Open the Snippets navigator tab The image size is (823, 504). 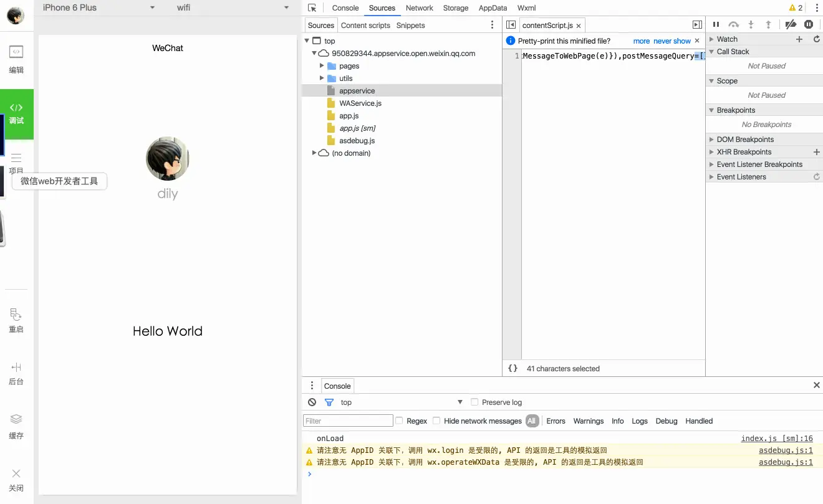(x=410, y=26)
